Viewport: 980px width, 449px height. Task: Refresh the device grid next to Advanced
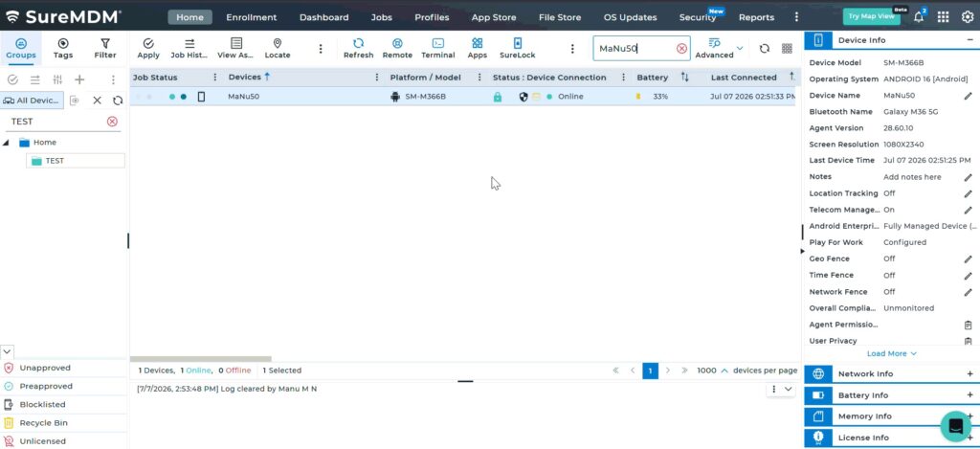pos(765,48)
